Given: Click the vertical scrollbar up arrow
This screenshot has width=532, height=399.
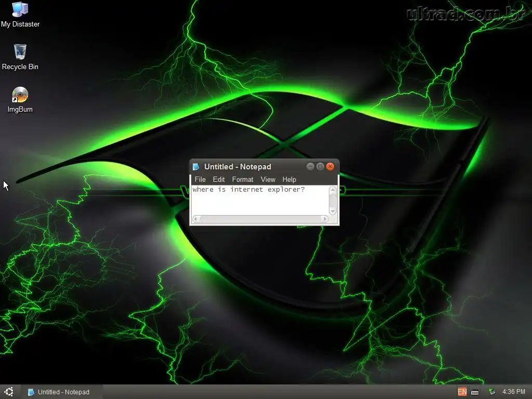Looking at the screenshot, I should click(x=332, y=190).
